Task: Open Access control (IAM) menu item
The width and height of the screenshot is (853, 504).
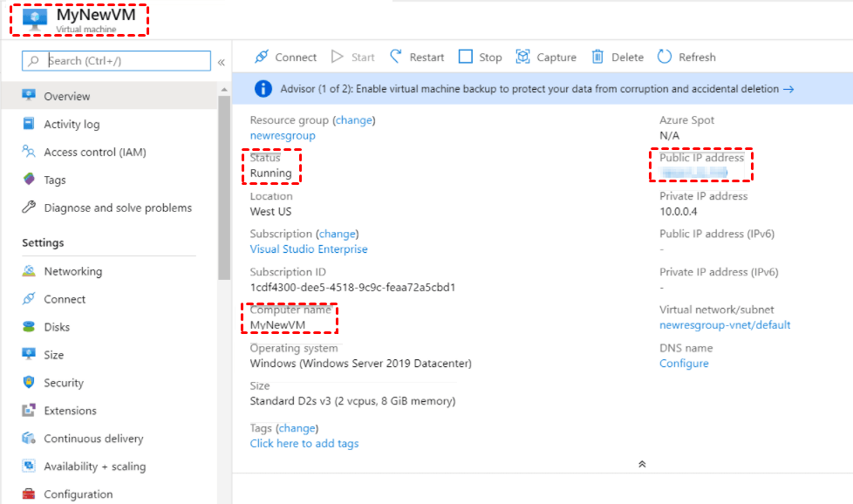Action: tap(95, 153)
